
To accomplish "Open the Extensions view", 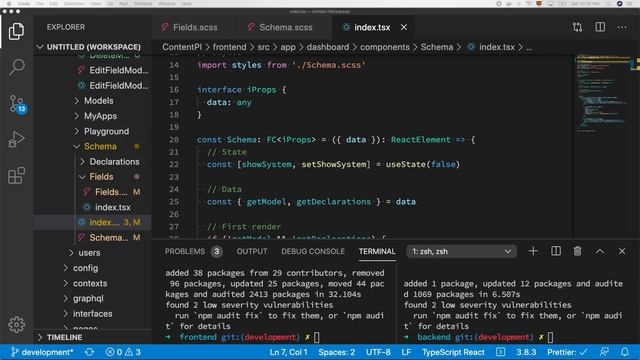I will 16,176.
